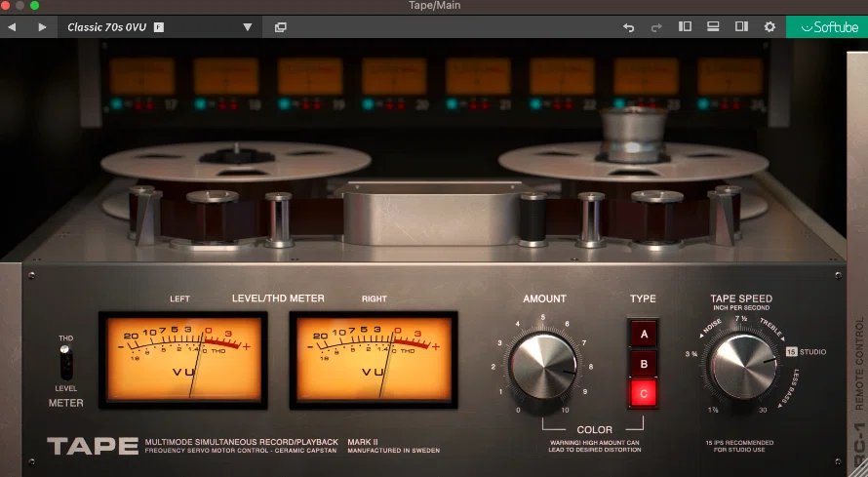Open the Classic 70s 0VU preset name
868x477 pixels.
click(x=107, y=27)
